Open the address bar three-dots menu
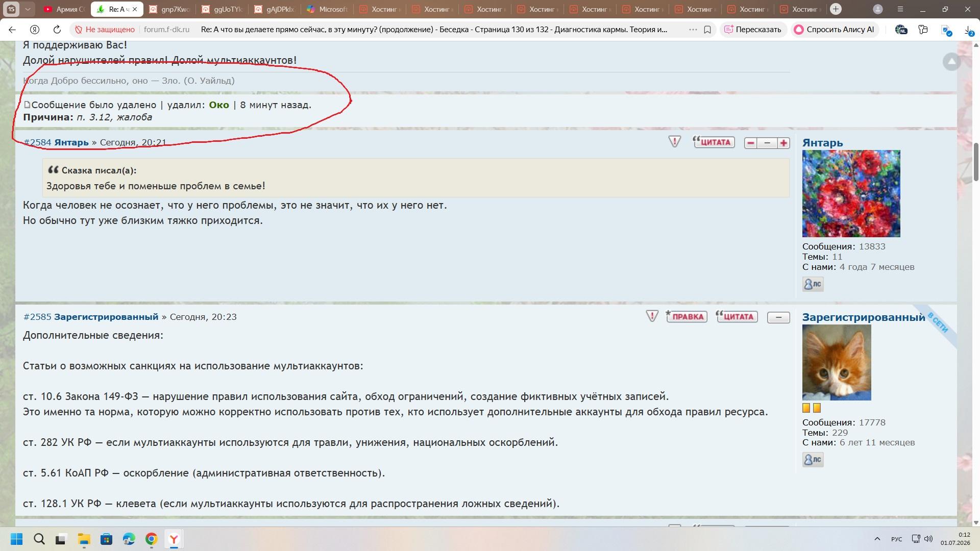The image size is (980, 551). (693, 30)
